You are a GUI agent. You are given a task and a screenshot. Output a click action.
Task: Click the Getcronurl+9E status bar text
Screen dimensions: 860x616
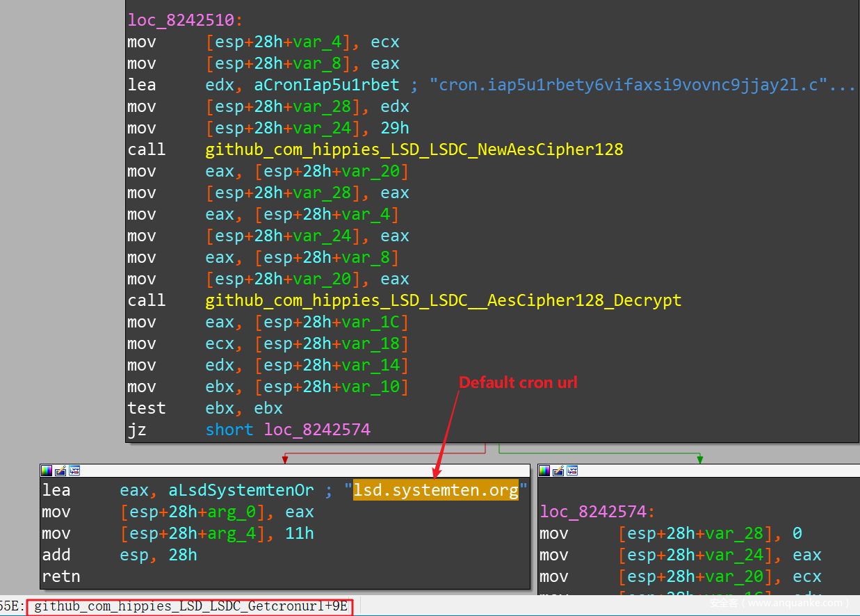[190, 606]
